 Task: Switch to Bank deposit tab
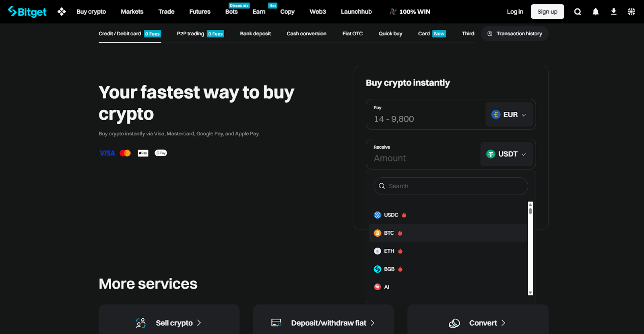(255, 34)
